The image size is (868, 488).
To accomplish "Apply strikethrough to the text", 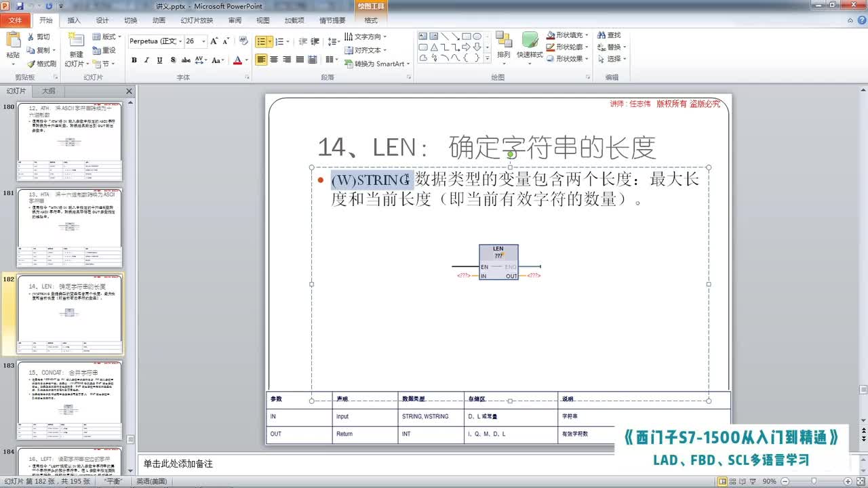I will point(186,60).
